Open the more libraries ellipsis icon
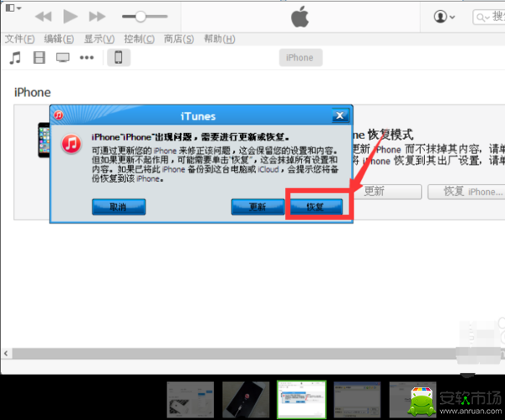505x420 pixels. (87, 57)
